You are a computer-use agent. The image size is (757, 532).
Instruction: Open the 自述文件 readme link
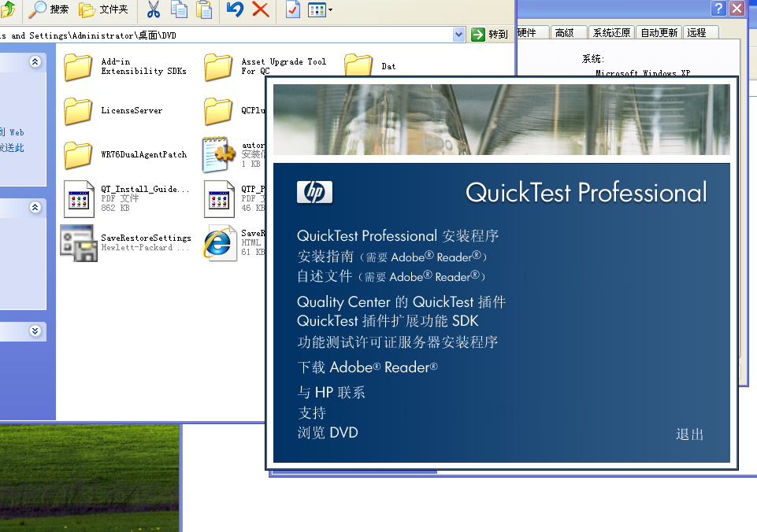(391, 276)
